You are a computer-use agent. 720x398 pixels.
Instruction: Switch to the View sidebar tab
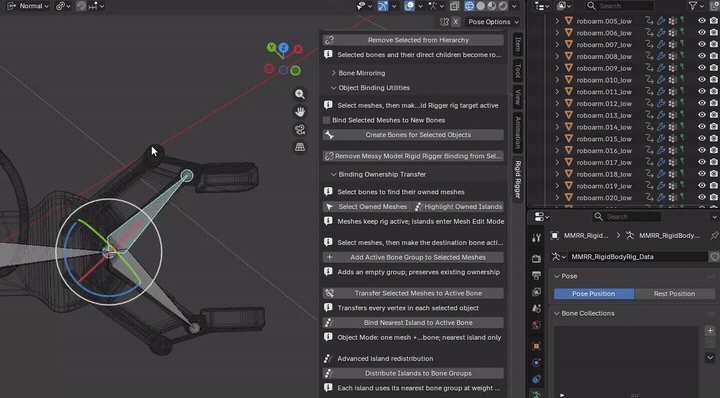518,97
